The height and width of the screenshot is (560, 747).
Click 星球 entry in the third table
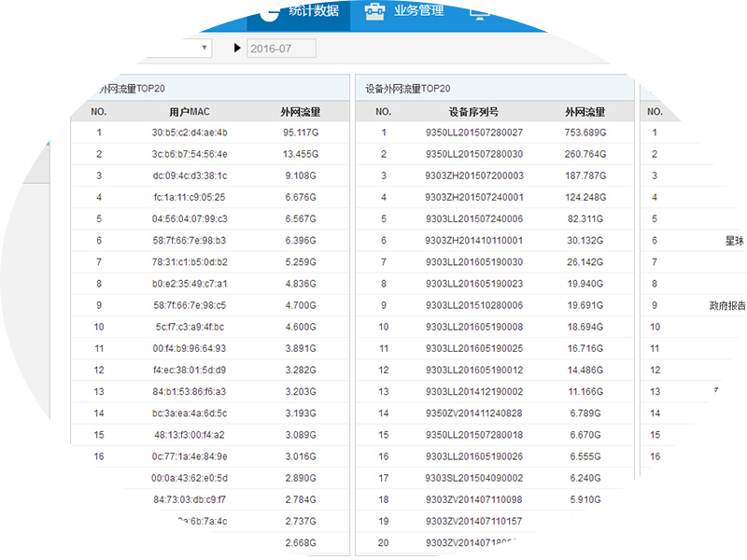pos(734,241)
